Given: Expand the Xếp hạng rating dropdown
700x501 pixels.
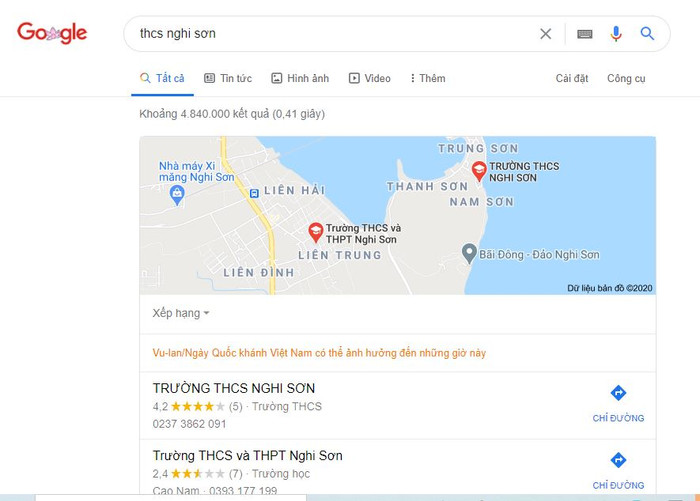Looking at the screenshot, I should point(181,313).
